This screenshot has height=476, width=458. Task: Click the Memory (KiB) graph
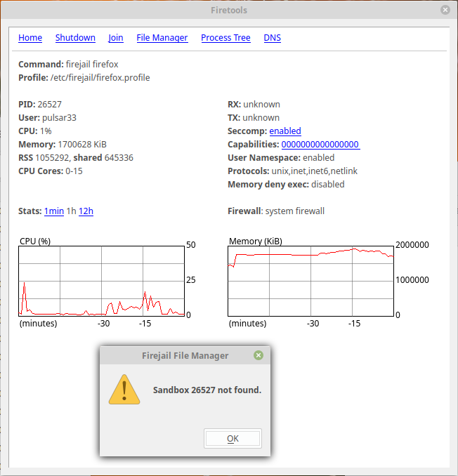[310, 281]
